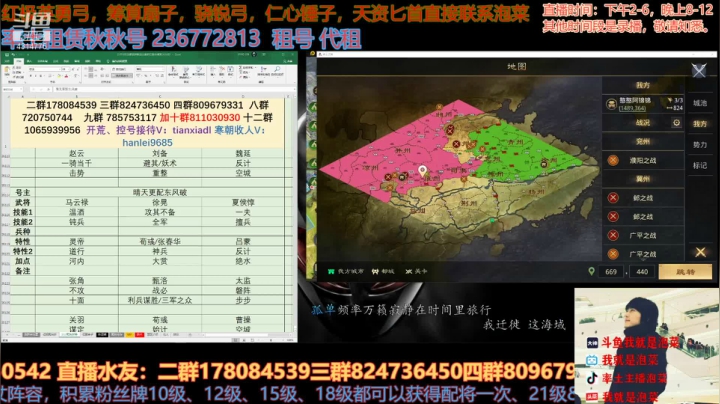Click the 跳转 jump button
The height and width of the screenshot is (404, 720).
[x=685, y=272]
